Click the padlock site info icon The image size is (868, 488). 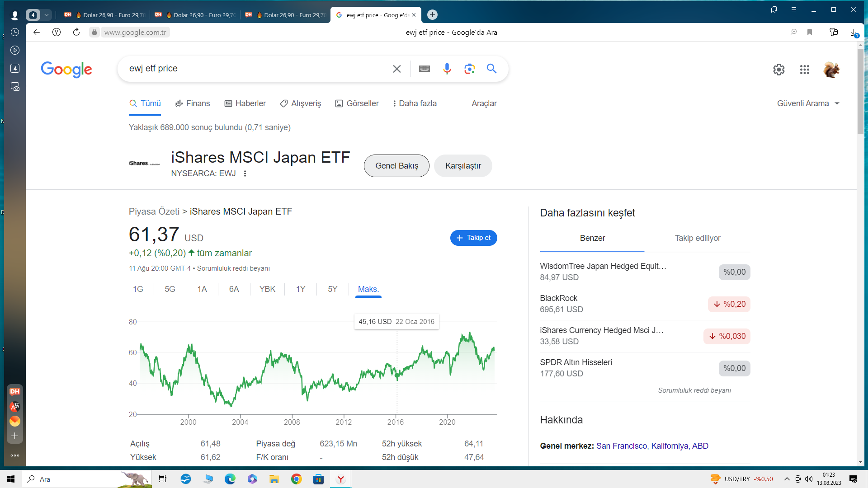coord(94,32)
